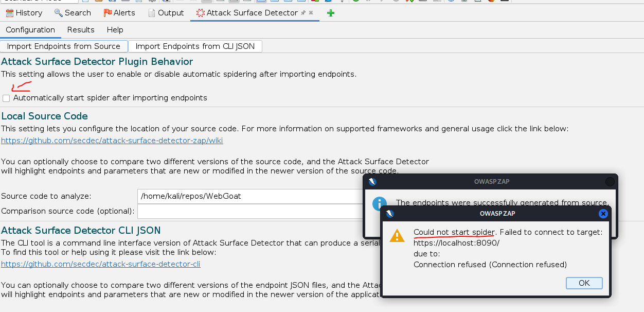This screenshot has width=644, height=312.
Task: Click 'Attack Surface Detector CLI JSON' heading
Action: 81,230
